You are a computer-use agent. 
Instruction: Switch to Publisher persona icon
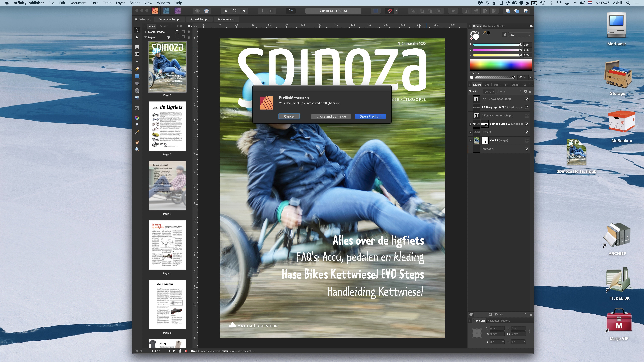pyautogui.click(x=155, y=11)
